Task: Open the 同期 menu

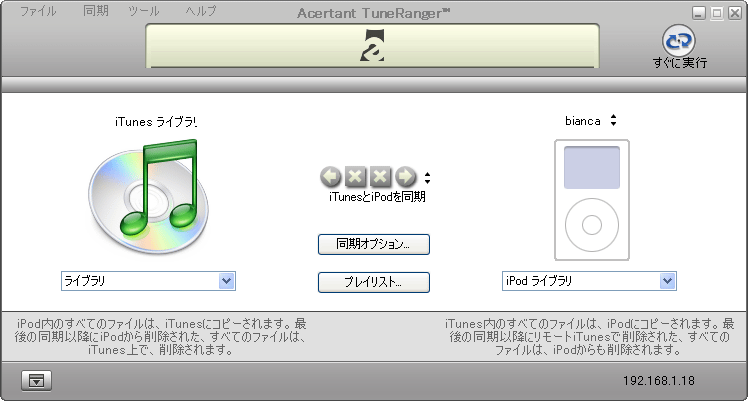Action: click(96, 11)
